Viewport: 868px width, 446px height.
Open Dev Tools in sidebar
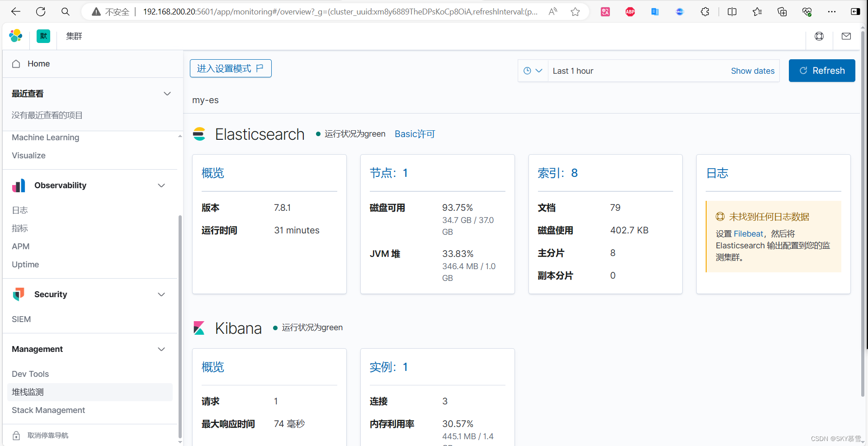[30, 374]
